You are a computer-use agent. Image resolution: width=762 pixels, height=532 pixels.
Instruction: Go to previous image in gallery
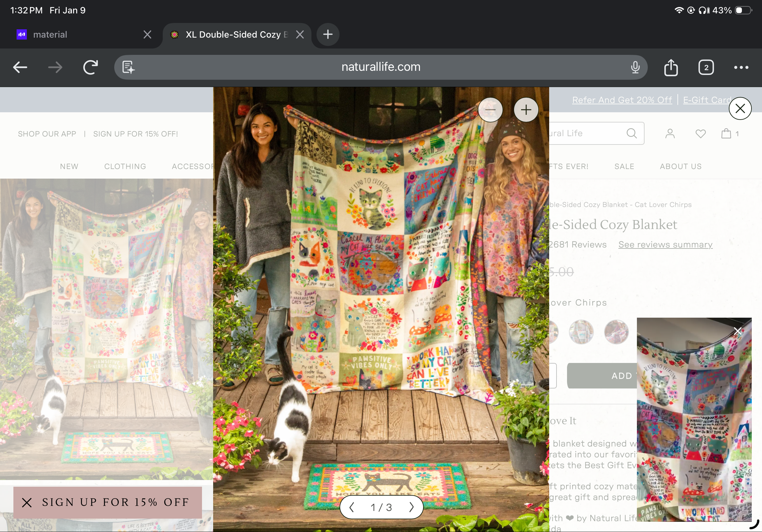pos(352,507)
